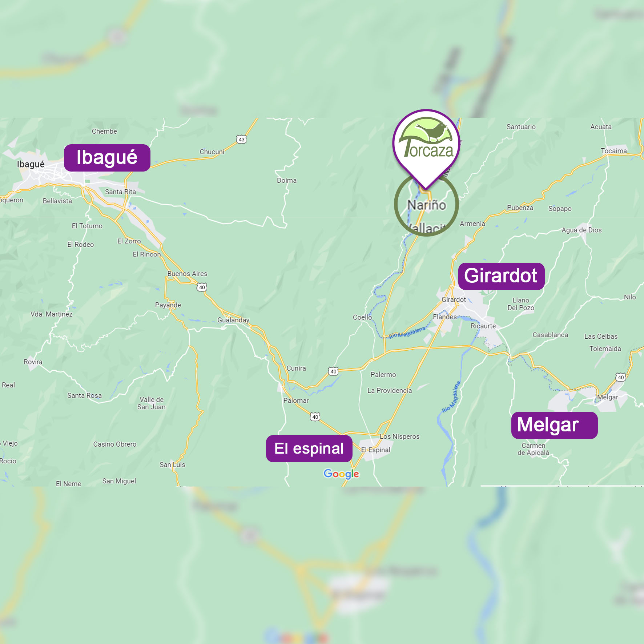Click the green circle around Nariño
This screenshot has width=644, height=644.
426,205
